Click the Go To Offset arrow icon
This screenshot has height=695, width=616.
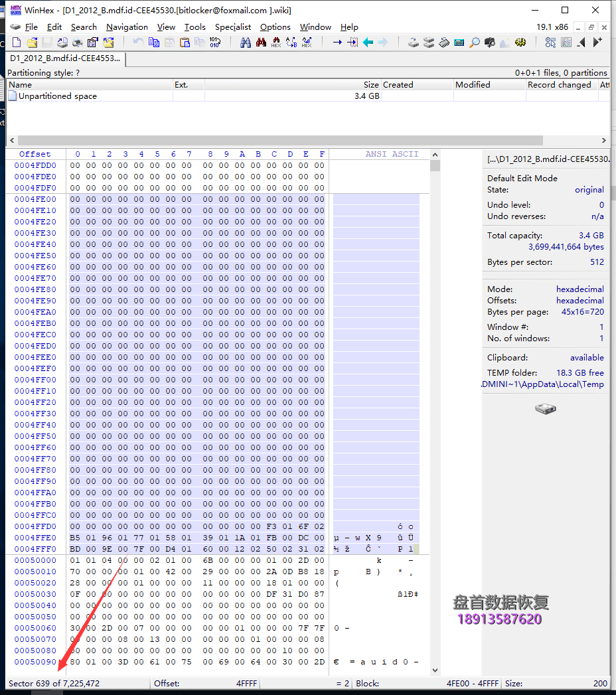click(x=337, y=42)
